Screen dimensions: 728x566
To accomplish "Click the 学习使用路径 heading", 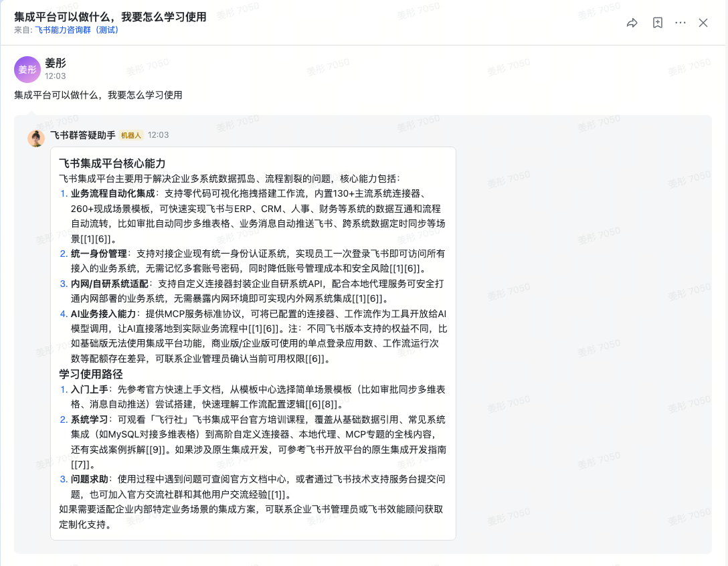I will pos(91,374).
